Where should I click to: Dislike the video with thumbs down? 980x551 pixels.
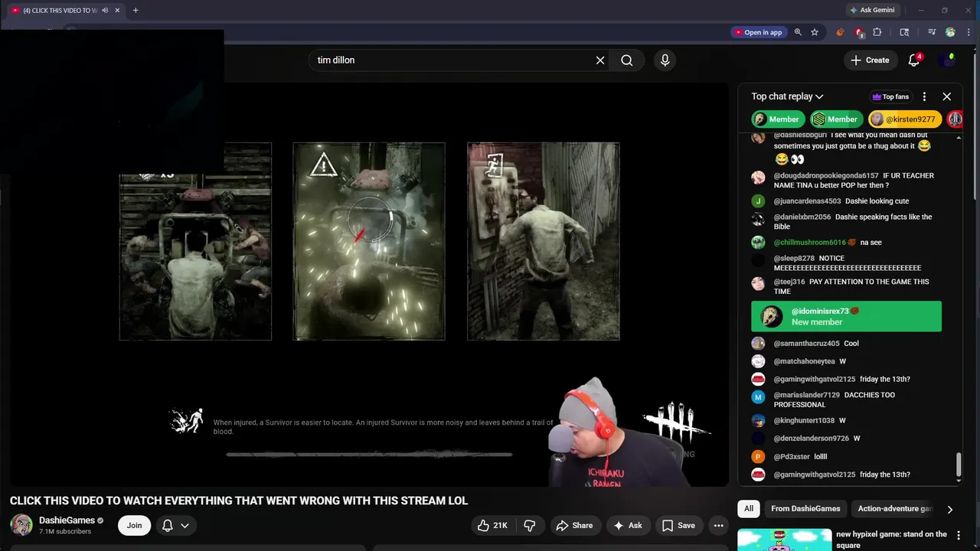coord(530,525)
